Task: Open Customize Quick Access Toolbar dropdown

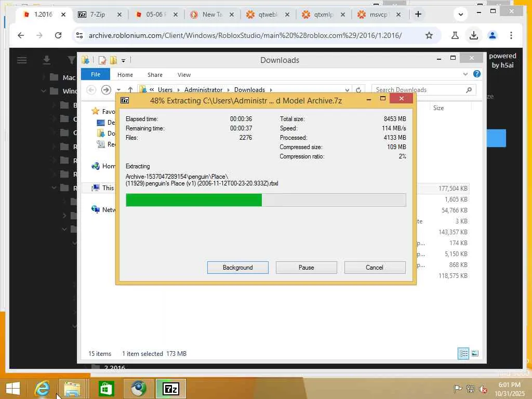Action: pos(124,61)
